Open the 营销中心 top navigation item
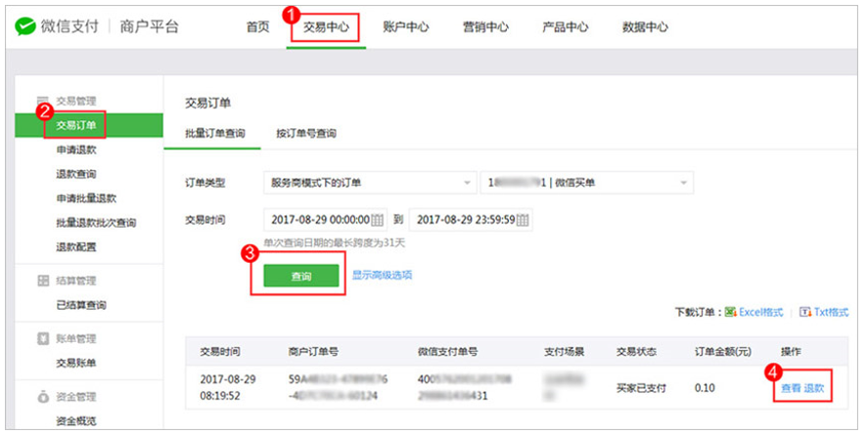Viewport: 868px width, 435px height. click(485, 27)
